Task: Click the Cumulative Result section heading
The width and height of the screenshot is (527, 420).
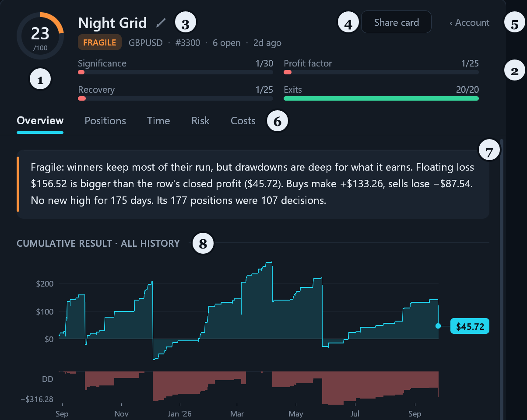Action: click(98, 243)
